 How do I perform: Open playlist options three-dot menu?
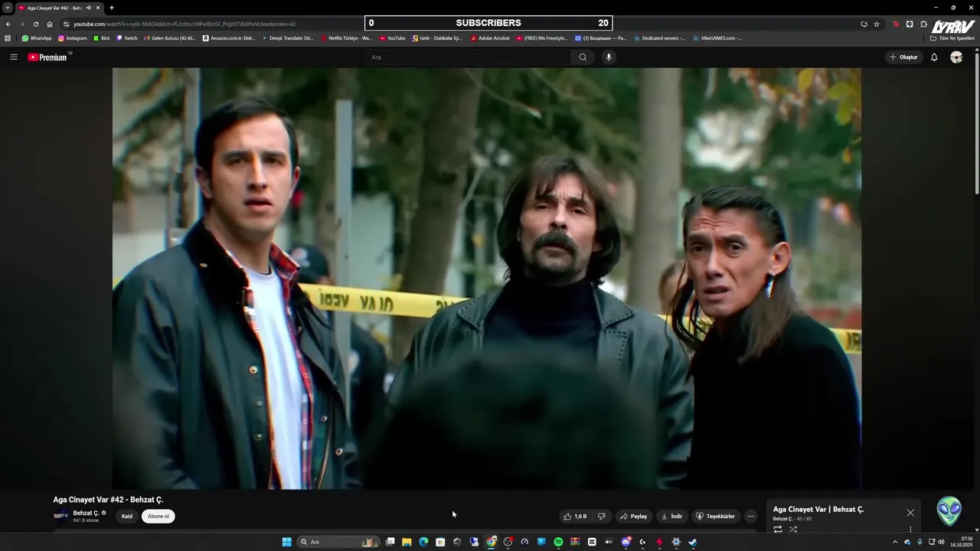point(910,529)
